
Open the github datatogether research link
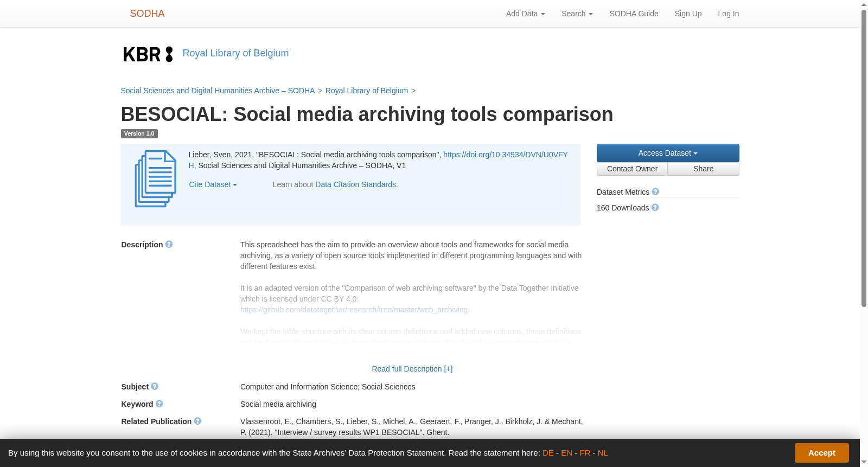354,310
